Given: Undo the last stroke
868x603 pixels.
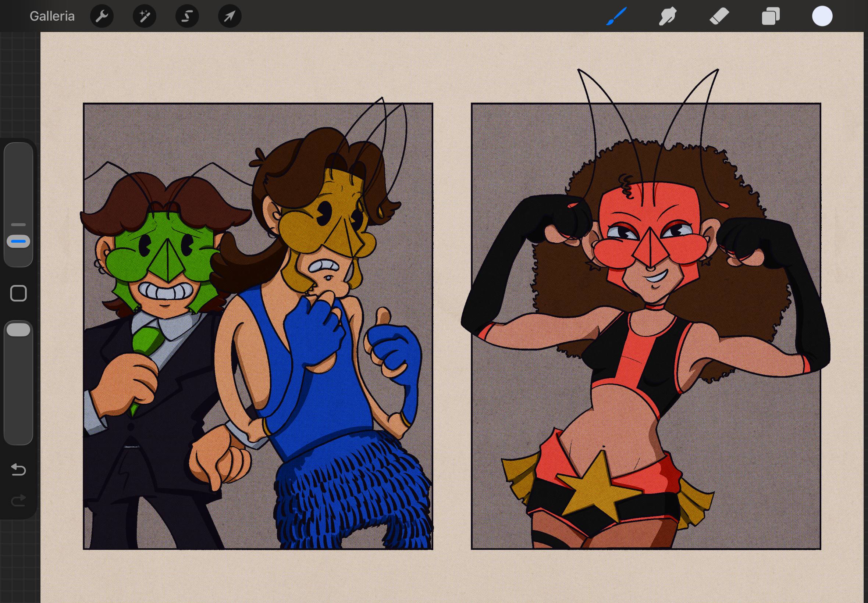Looking at the screenshot, I should [18, 470].
